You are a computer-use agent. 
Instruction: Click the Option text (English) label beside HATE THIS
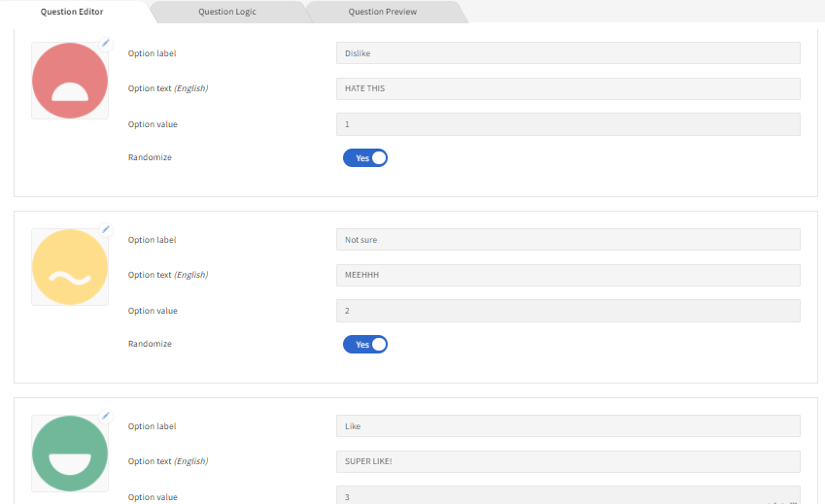click(168, 88)
